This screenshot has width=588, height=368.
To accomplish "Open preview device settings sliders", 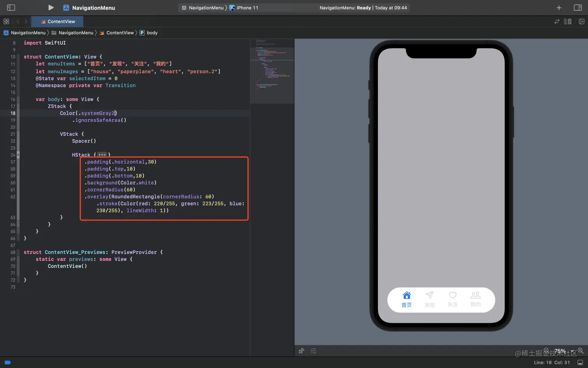I will pyautogui.click(x=313, y=351).
